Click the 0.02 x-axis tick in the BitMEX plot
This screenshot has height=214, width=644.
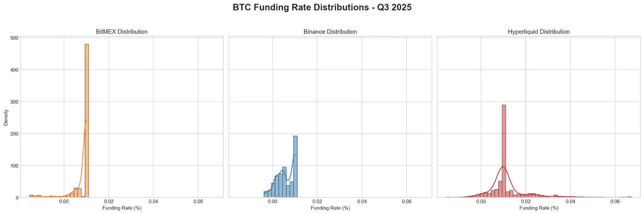(109, 202)
